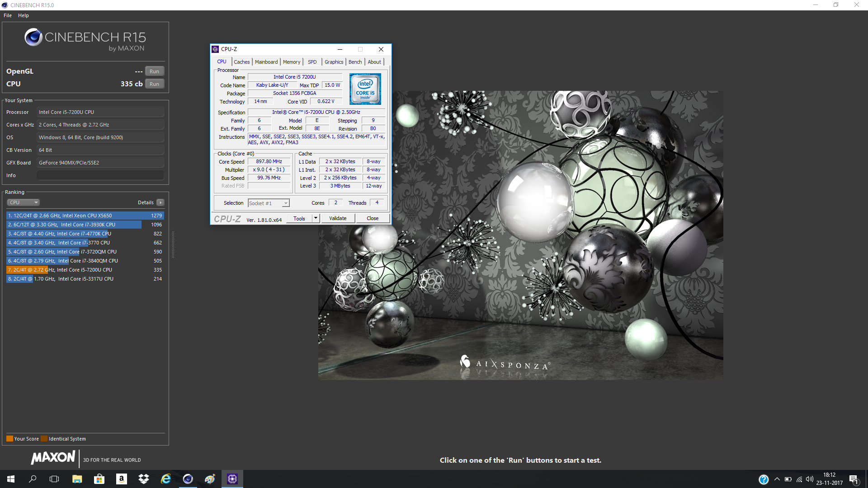Open the Ranking CPU dropdown
This screenshot has width=868, height=488.
click(24, 202)
